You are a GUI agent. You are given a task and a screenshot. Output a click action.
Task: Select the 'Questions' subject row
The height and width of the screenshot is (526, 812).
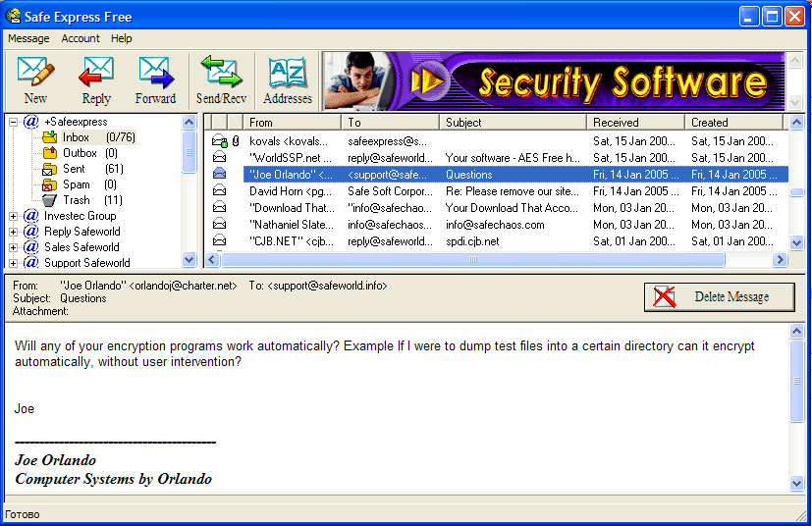(469, 175)
